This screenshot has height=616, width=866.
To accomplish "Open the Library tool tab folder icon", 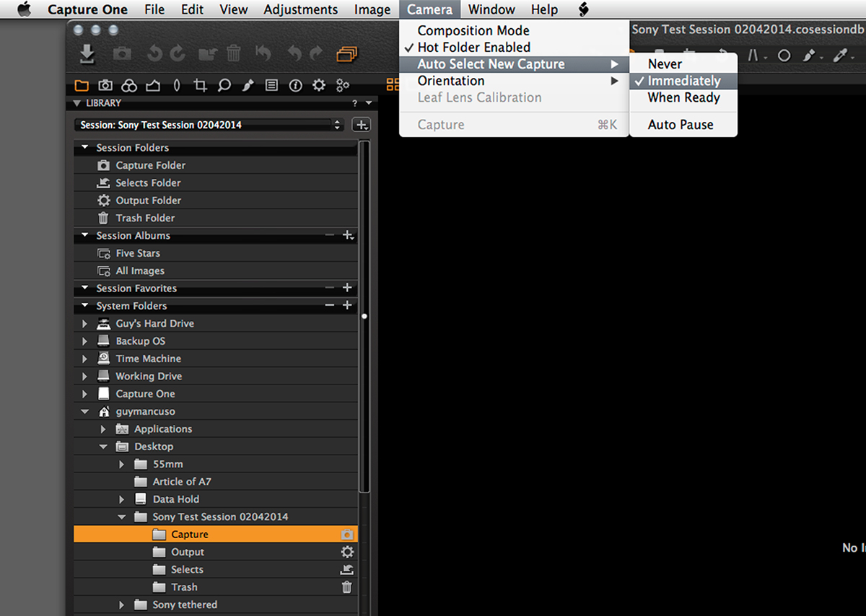I will click(x=82, y=86).
